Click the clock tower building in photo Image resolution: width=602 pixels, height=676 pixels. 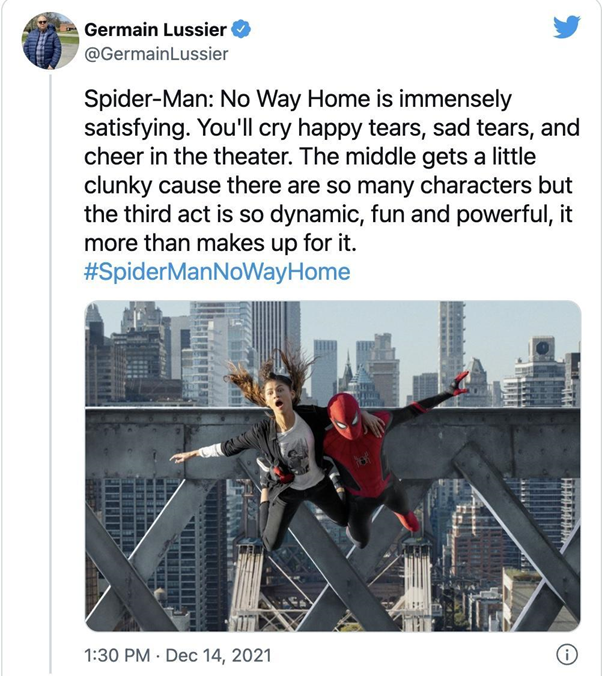click(542, 347)
